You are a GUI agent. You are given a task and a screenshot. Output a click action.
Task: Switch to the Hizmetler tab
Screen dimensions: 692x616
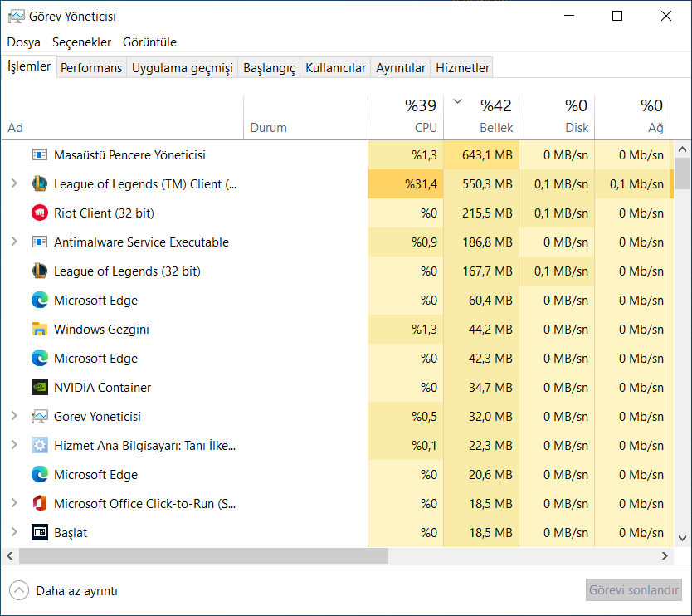[x=462, y=68]
